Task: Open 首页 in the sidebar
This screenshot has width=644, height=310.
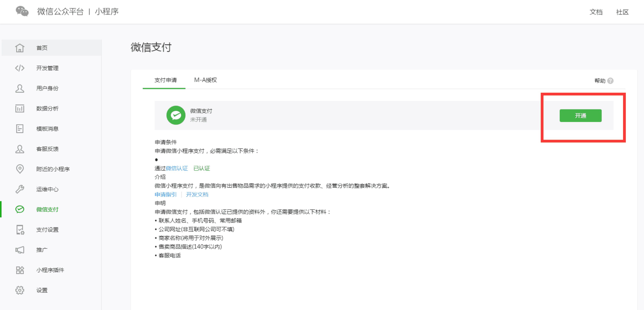Action: [x=51, y=48]
